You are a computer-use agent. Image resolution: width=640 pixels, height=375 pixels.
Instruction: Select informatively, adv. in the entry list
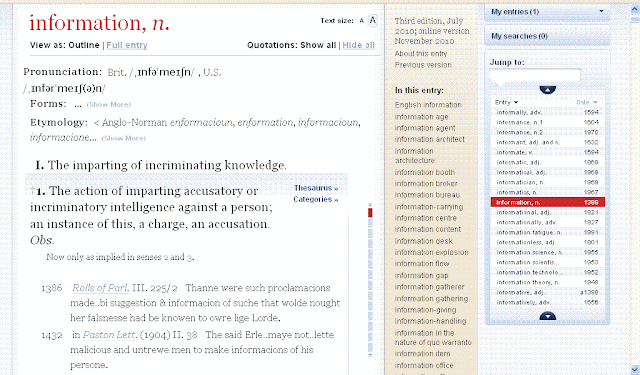coord(547,302)
